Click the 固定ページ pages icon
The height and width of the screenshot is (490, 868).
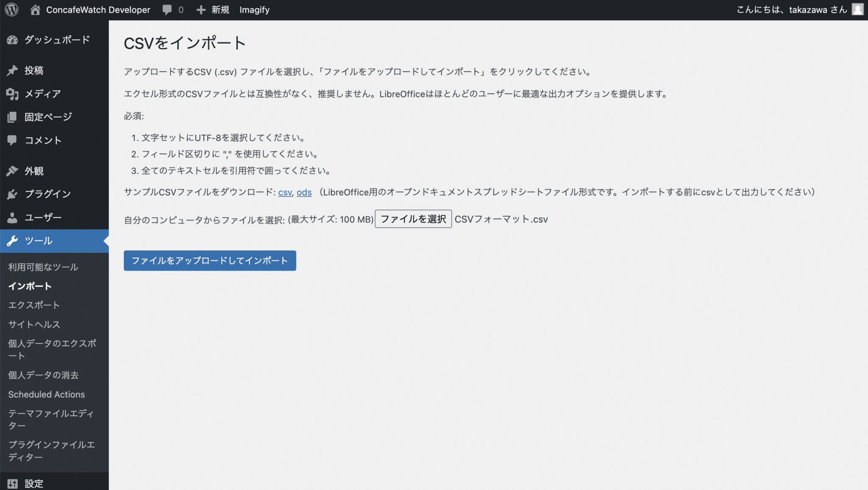12,117
